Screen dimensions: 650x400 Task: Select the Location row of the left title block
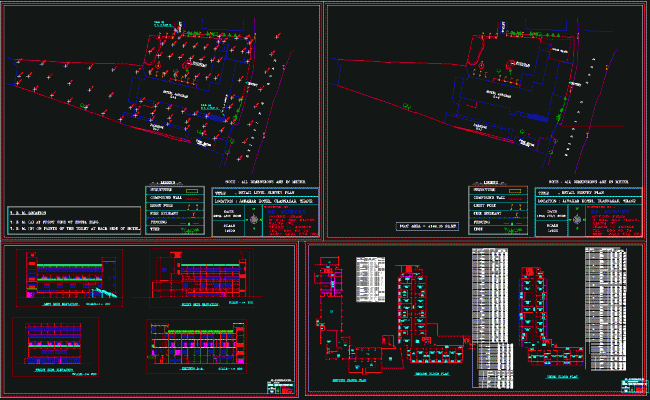tap(265, 201)
